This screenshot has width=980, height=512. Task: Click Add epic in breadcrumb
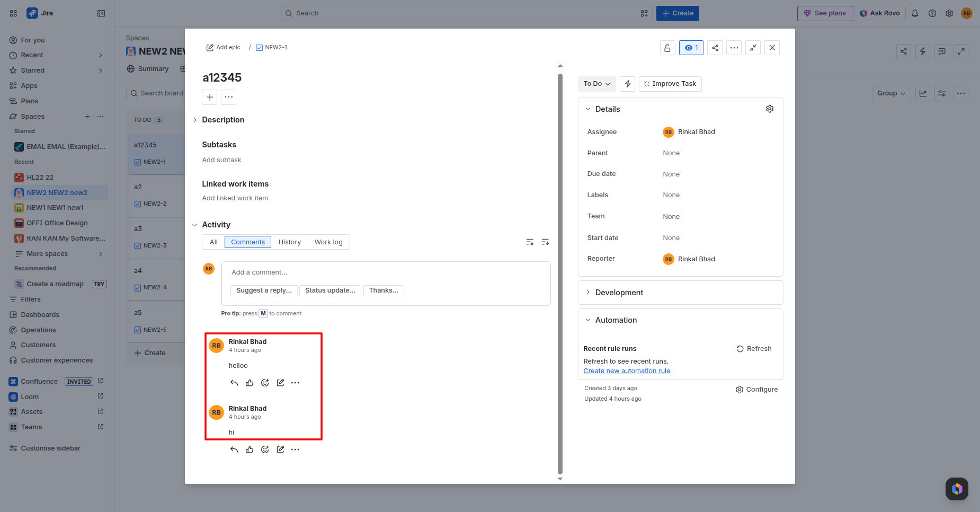pyautogui.click(x=223, y=48)
